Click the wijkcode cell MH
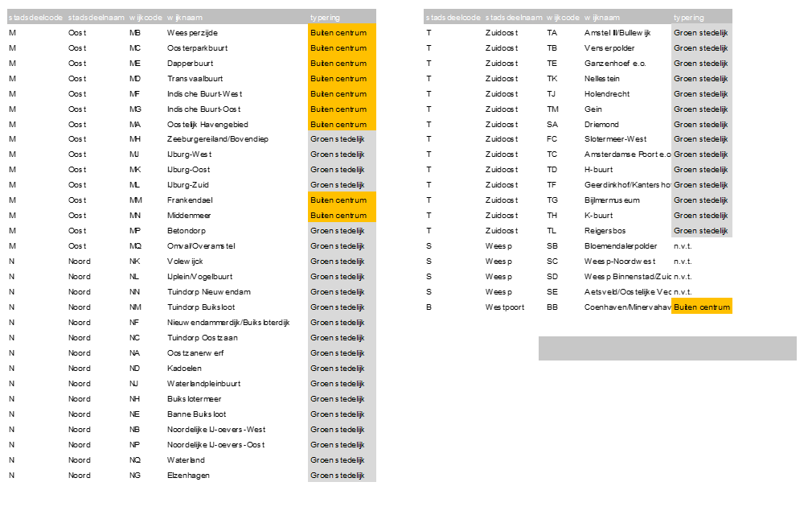812x515 pixels. click(135, 139)
